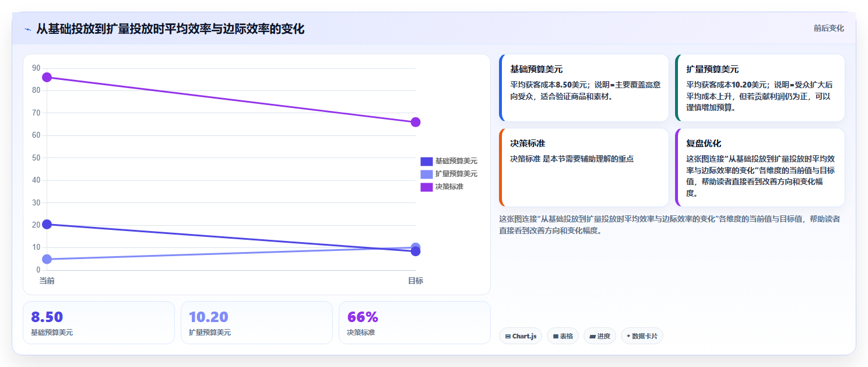Viewport: 868px width, 367px height.
Task: Click the 0 y-axis tick label
Action: point(38,270)
